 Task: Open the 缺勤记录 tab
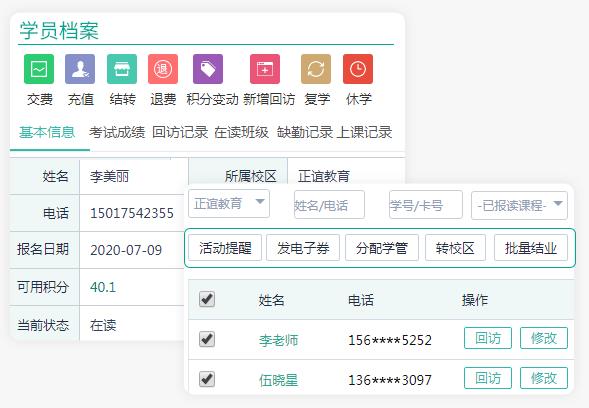pyautogui.click(x=305, y=132)
